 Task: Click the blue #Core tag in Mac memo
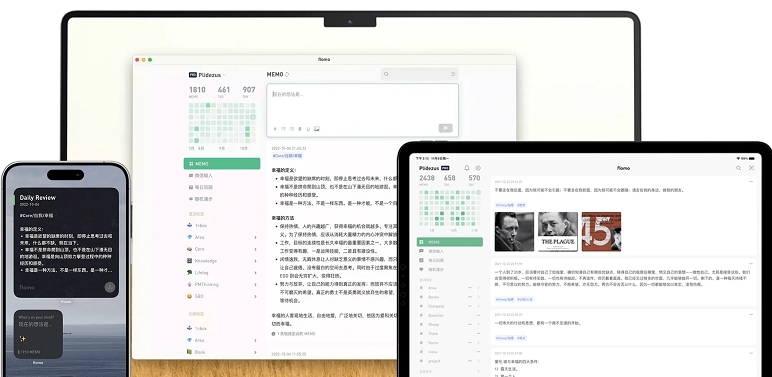click(288, 156)
